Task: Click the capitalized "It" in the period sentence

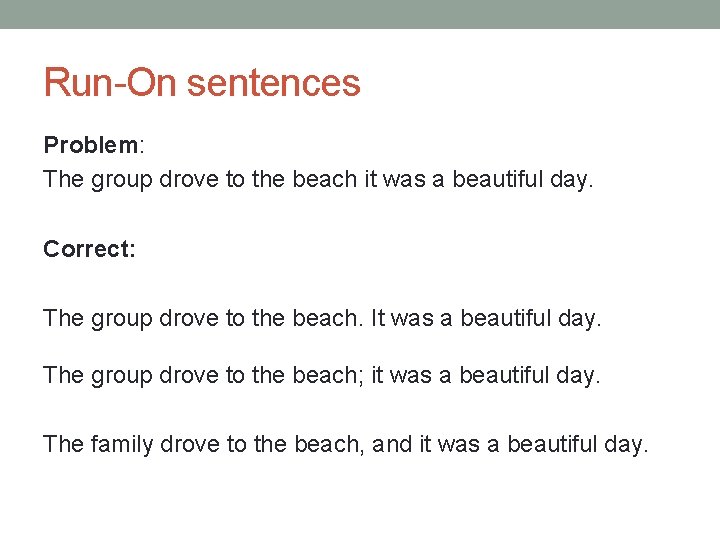Action: tap(377, 319)
